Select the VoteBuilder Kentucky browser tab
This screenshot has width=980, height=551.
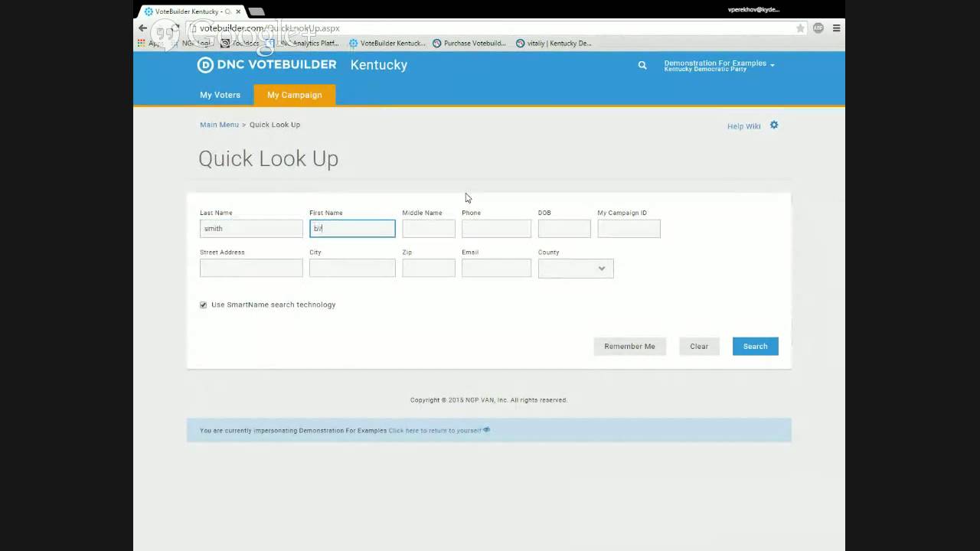pyautogui.click(x=192, y=11)
